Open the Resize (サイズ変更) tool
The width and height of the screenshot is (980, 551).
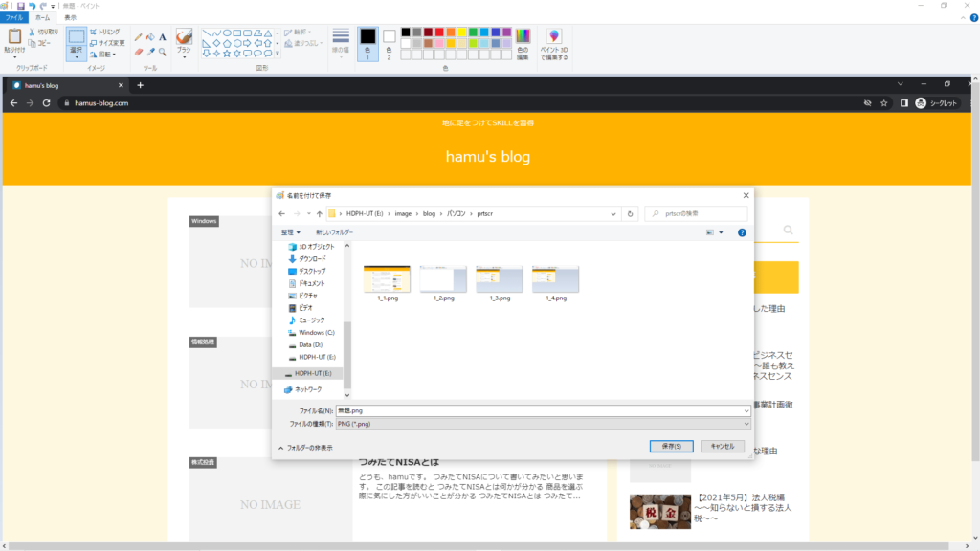(107, 43)
